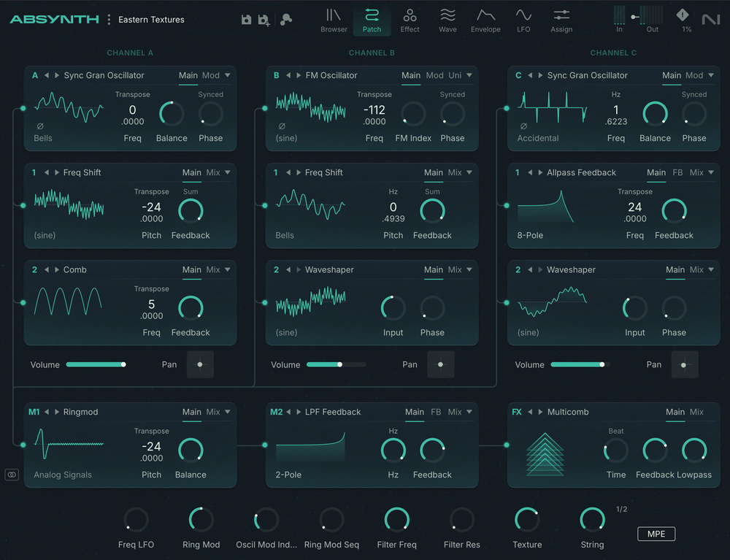The image size is (730, 560).
Task: Save the current preset with disk icon
Action: tap(246, 20)
